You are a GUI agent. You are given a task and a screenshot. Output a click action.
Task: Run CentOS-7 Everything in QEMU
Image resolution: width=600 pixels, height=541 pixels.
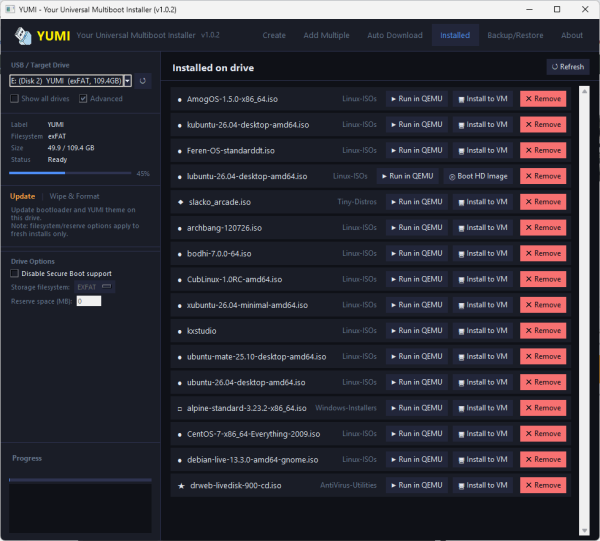[x=417, y=434]
